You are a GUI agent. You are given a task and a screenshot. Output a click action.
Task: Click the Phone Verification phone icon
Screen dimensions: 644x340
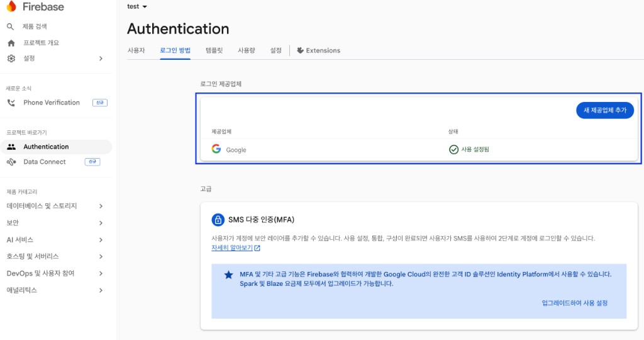tap(11, 103)
